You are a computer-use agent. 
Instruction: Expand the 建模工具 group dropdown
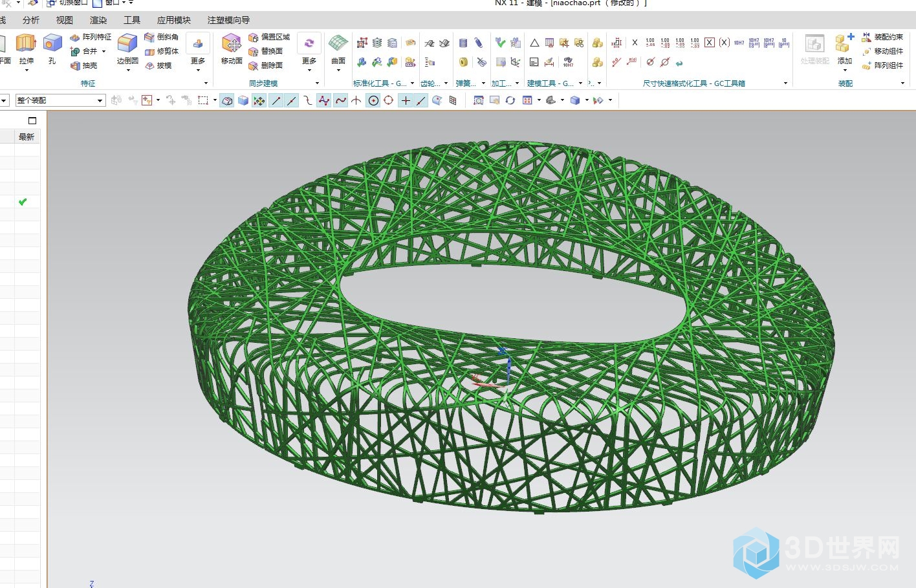point(580,83)
